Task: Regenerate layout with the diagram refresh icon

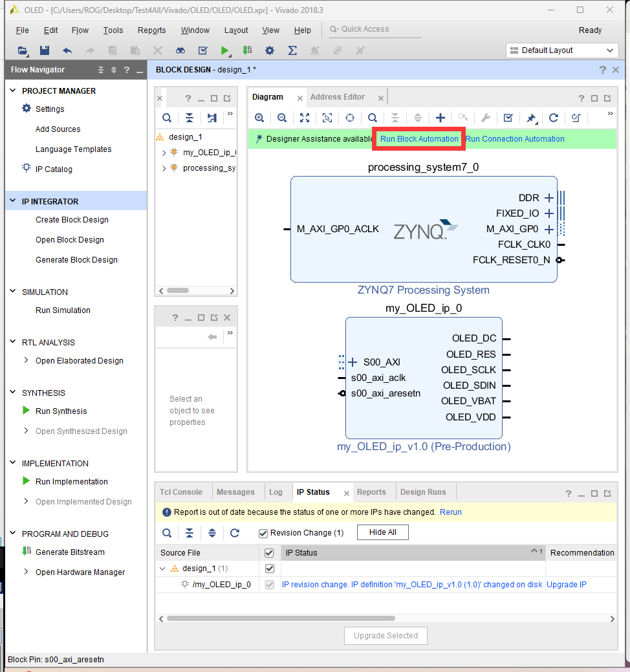Action: coord(554,118)
